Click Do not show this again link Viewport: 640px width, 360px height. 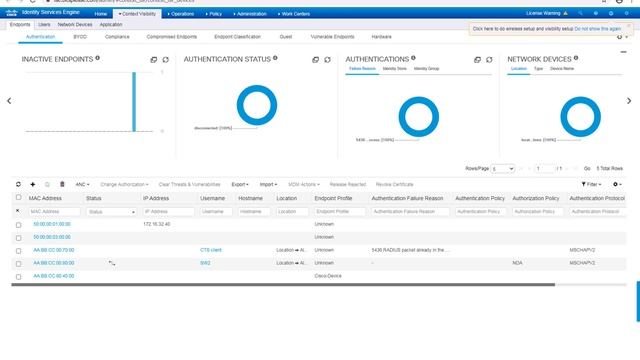pos(598,29)
